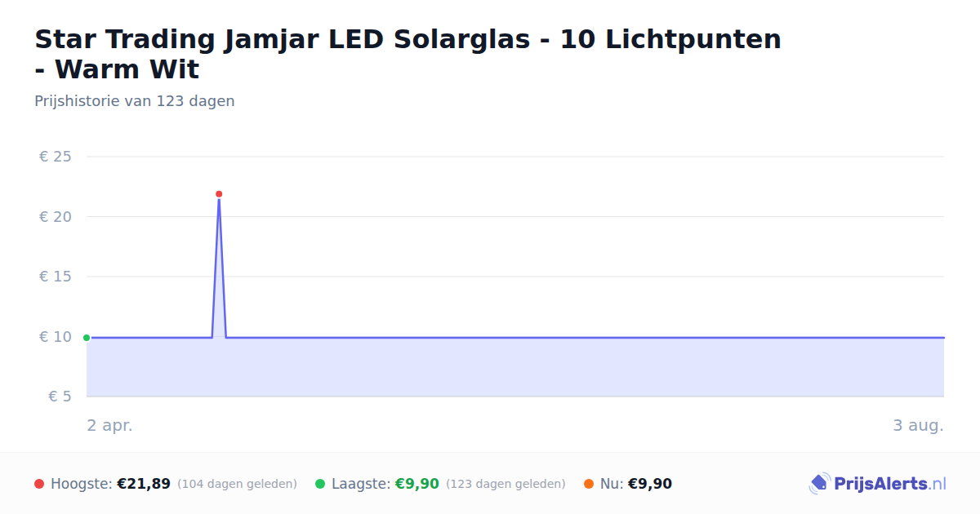The height and width of the screenshot is (514, 980).
Task: Click the product title Star Trading Jamjar
Action: tap(408, 54)
